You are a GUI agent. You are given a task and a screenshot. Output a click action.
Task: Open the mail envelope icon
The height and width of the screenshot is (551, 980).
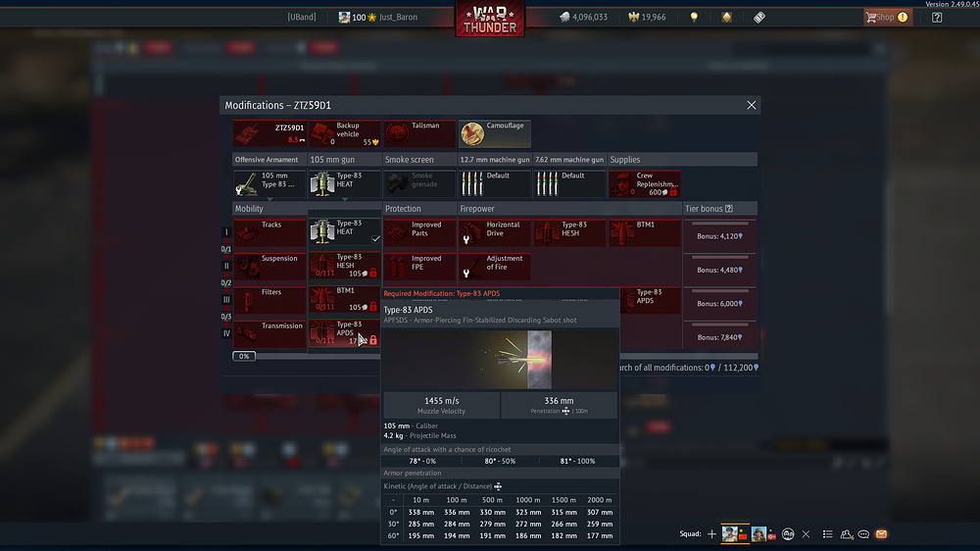(881, 534)
